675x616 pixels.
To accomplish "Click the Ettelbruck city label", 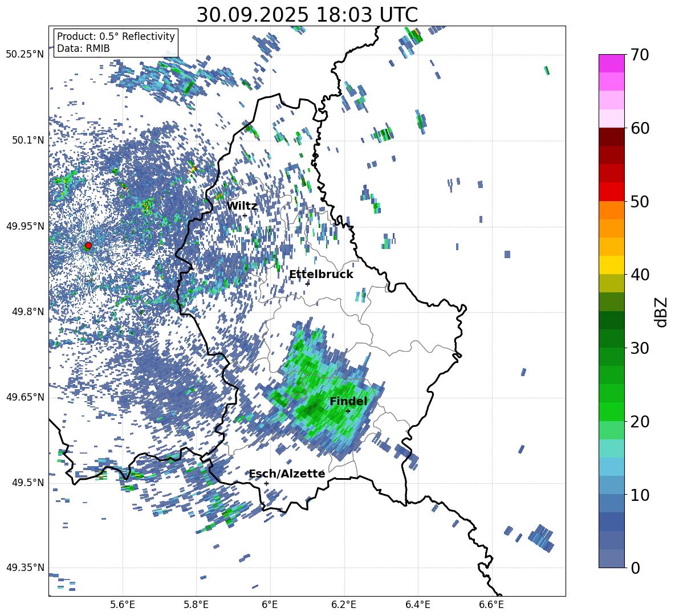I will coord(321,275).
